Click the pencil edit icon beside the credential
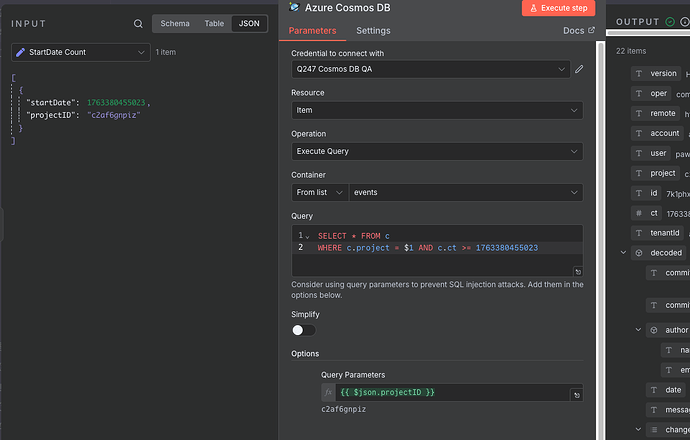Image resolution: width=690 pixels, height=440 pixels. coord(578,70)
